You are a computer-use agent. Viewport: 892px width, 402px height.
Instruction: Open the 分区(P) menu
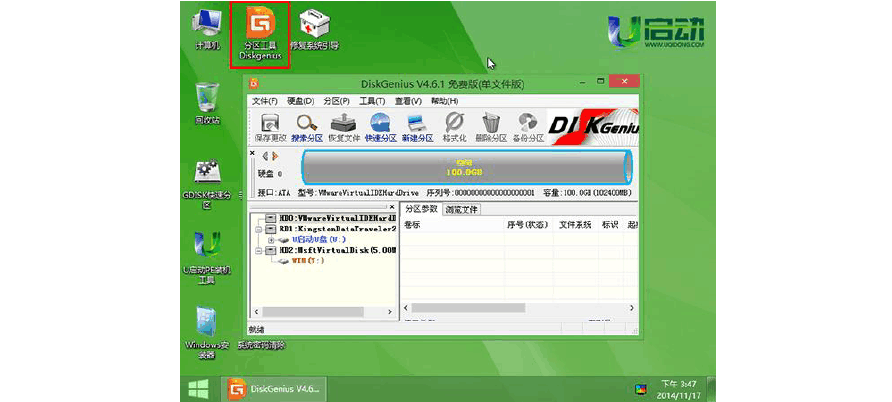pos(336,101)
